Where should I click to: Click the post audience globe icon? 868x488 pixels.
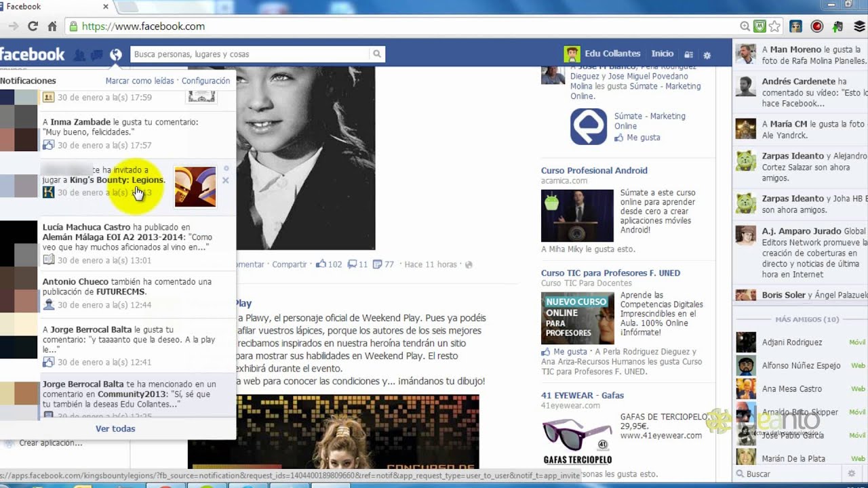[468, 264]
